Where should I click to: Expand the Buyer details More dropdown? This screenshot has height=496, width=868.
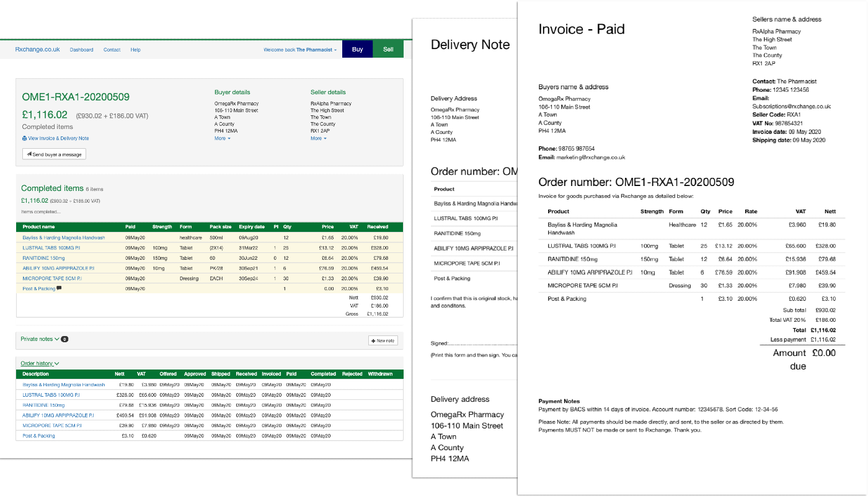222,138
